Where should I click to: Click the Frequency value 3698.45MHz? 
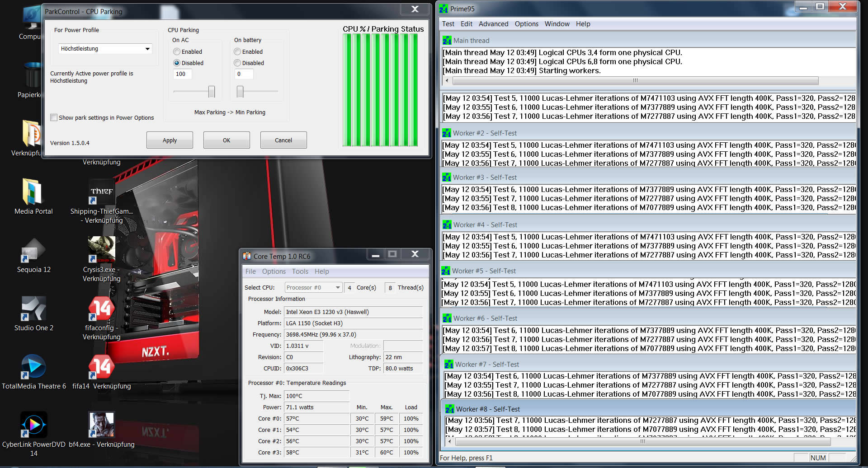click(354, 335)
